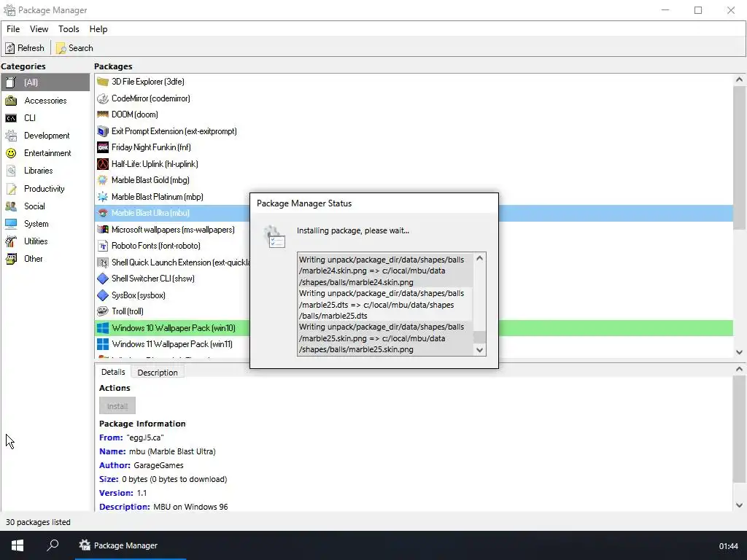Click the taskbar search magnifier
The width and height of the screenshot is (747, 560).
53,545
